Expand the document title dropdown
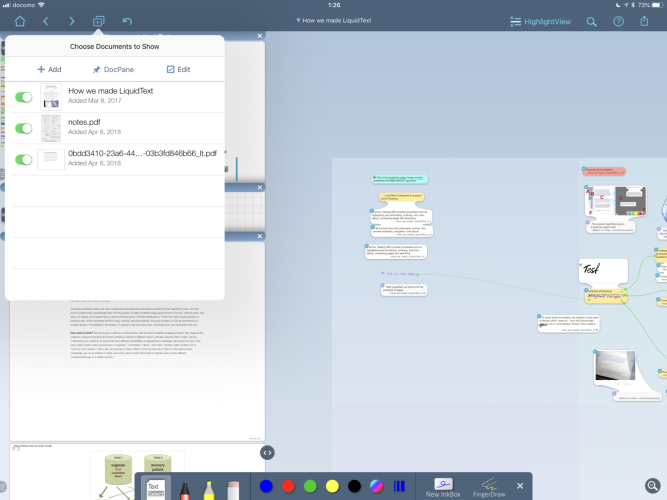The height and width of the screenshot is (500, 667). click(x=333, y=21)
